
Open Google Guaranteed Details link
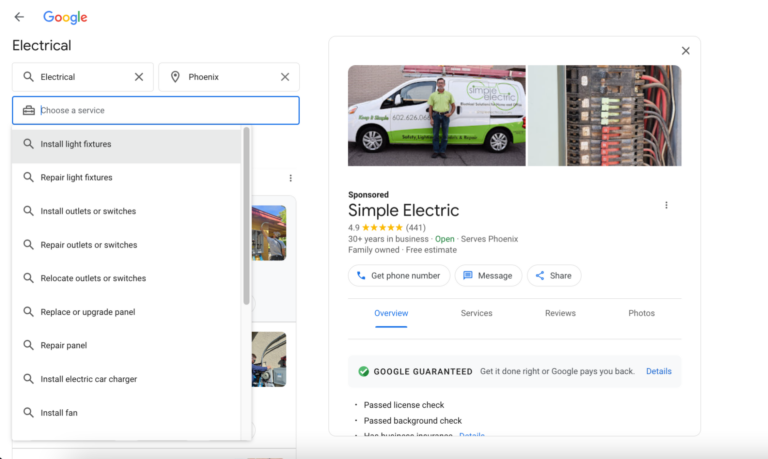pyautogui.click(x=659, y=371)
